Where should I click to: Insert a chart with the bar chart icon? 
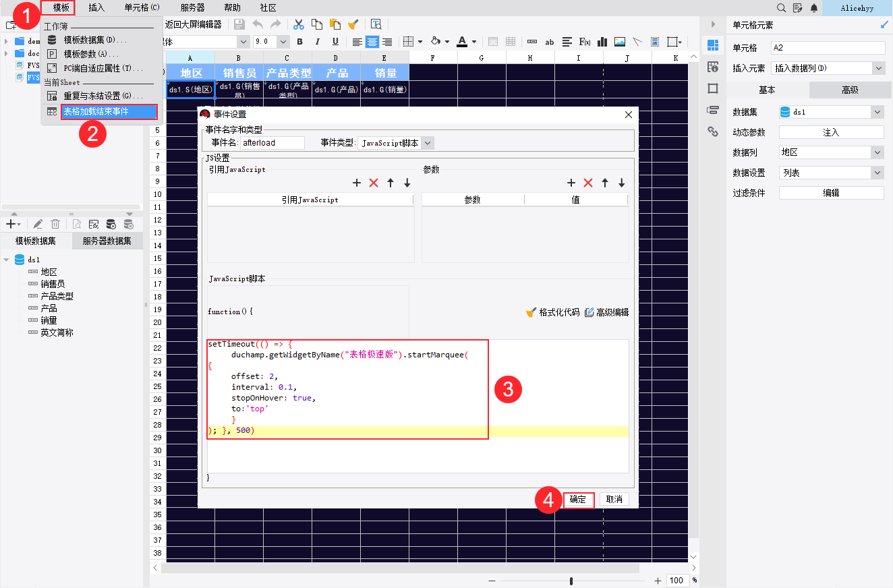(602, 42)
